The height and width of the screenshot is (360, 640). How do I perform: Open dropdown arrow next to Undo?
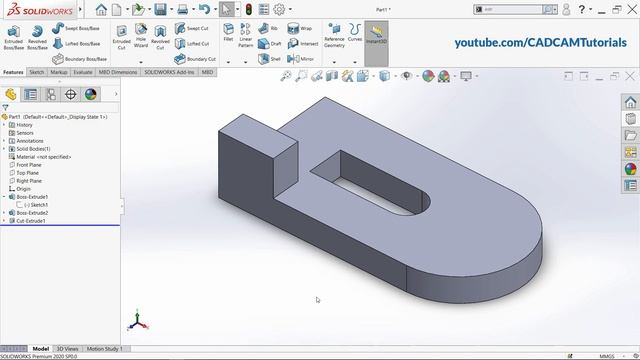215,9
